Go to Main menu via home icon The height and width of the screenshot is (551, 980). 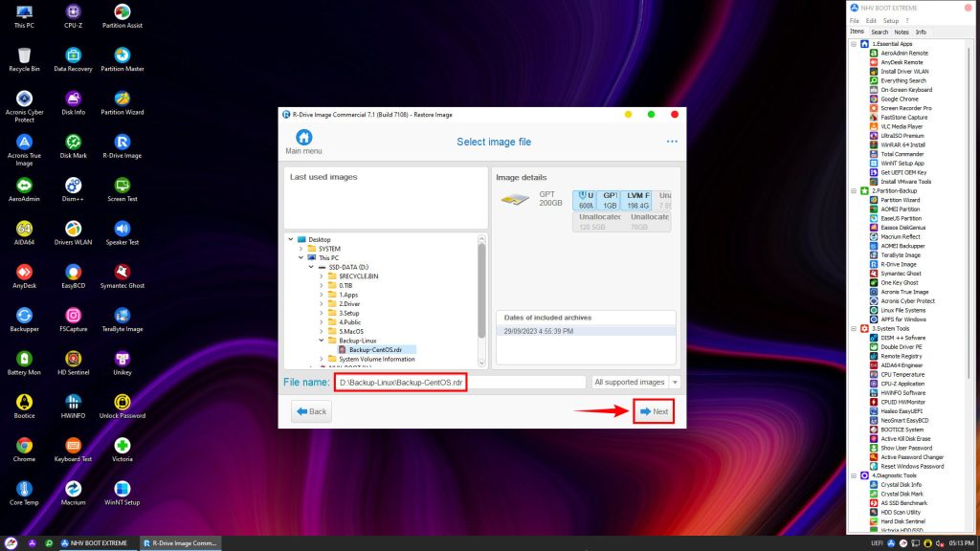pyautogui.click(x=303, y=142)
